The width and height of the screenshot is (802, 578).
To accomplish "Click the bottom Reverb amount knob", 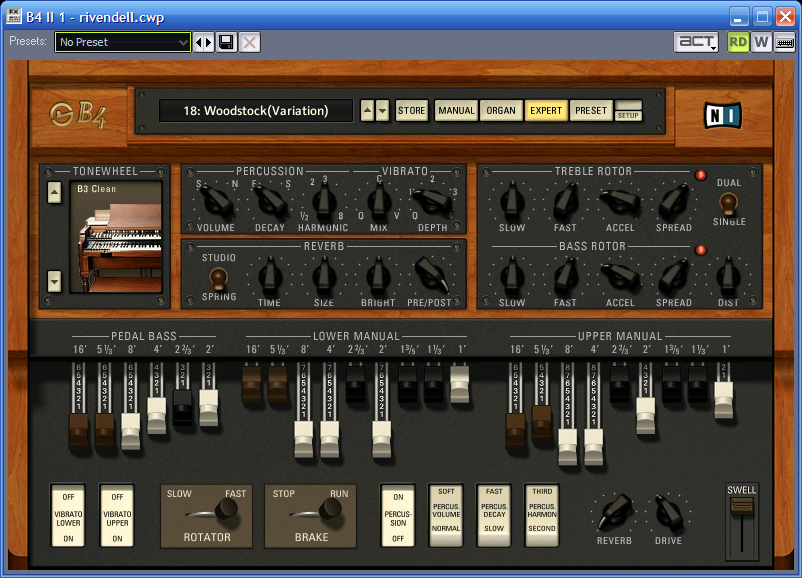I will click(615, 512).
